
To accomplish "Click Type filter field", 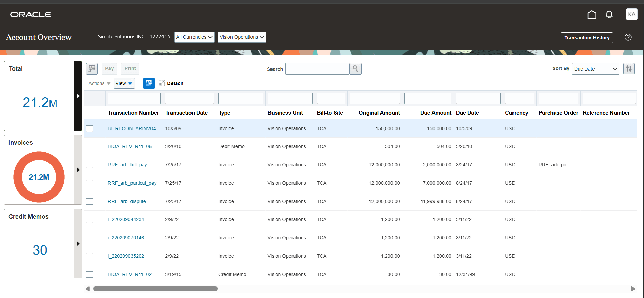I will coord(241,98).
